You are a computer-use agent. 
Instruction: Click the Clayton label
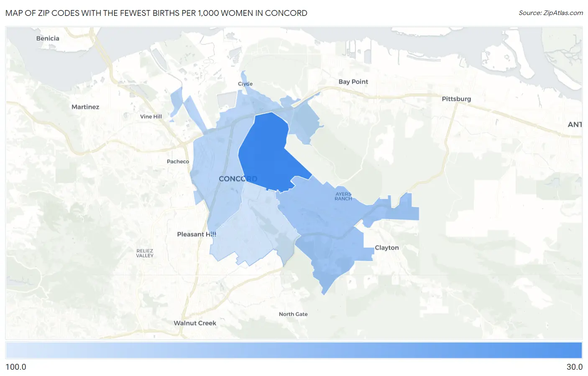click(x=387, y=248)
